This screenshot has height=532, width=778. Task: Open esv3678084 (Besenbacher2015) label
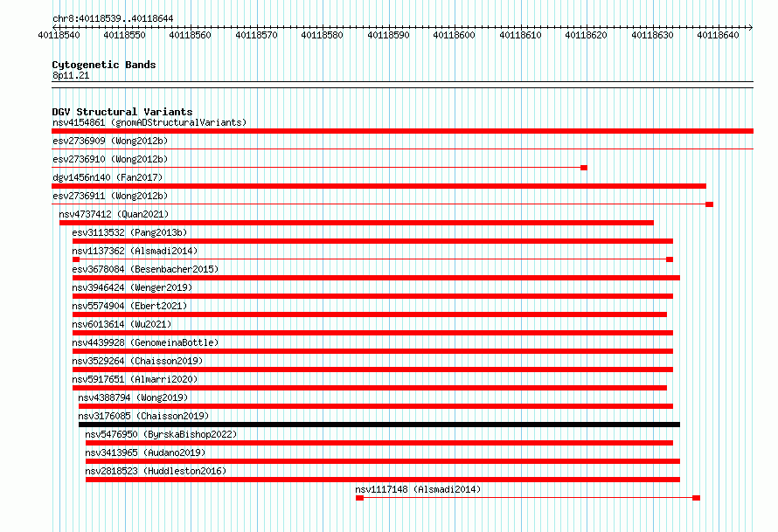point(145,269)
